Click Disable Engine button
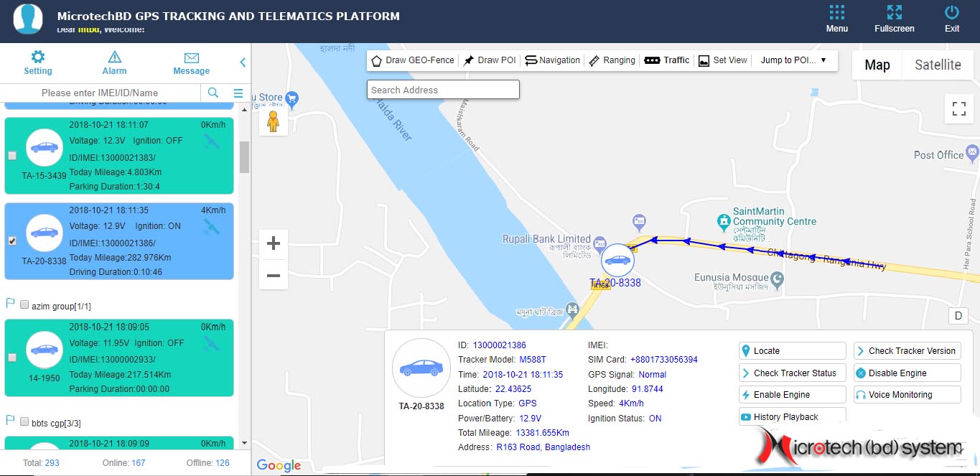The image size is (980, 476). click(x=907, y=373)
